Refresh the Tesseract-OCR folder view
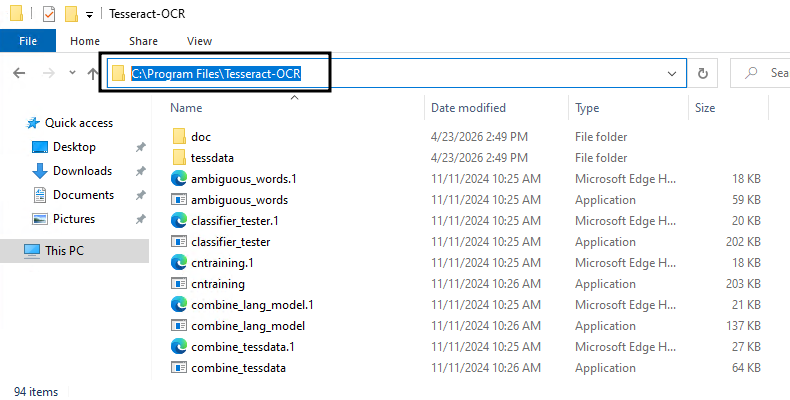The width and height of the screenshot is (790, 400). tap(702, 74)
